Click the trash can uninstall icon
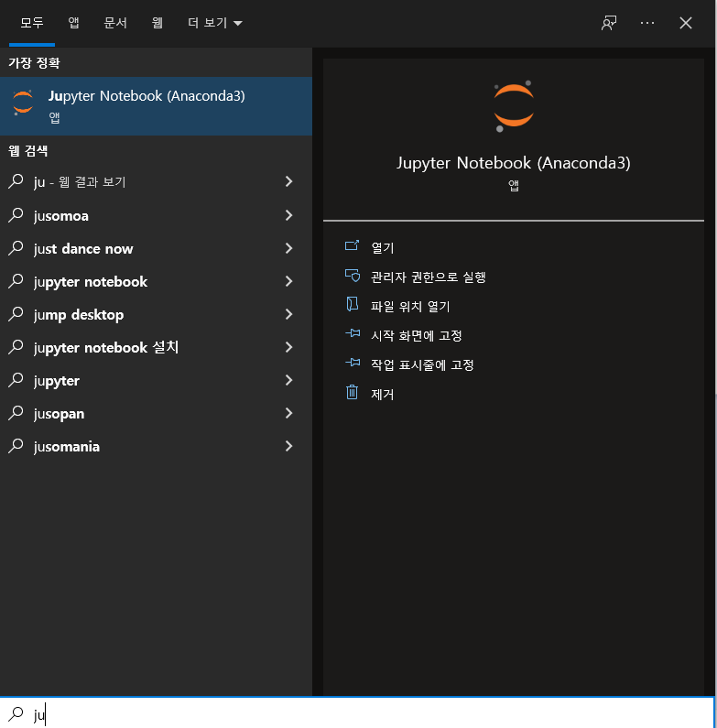Viewport: 717px width, 728px height. coord(352,392)
